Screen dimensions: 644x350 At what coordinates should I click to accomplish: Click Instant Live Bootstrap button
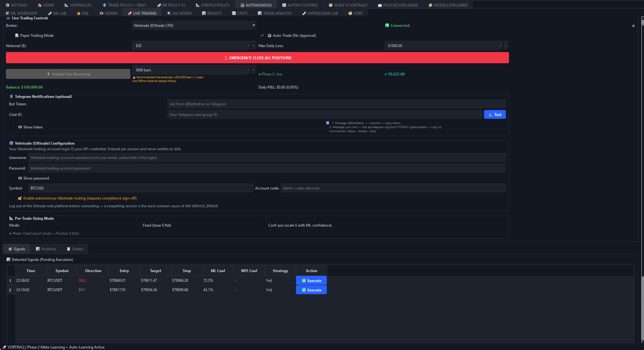click(x=68, y=74)
